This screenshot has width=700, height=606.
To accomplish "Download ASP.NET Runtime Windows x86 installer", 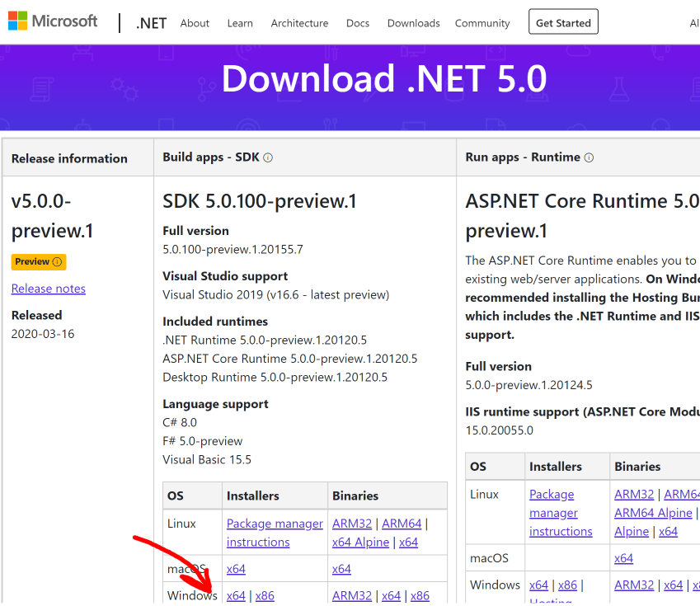I will (567, 585).
